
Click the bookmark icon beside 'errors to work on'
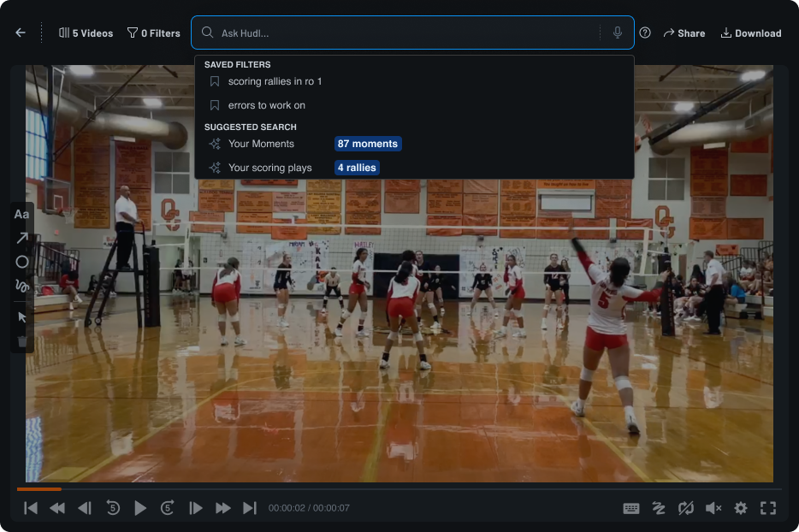coord(215,105)
